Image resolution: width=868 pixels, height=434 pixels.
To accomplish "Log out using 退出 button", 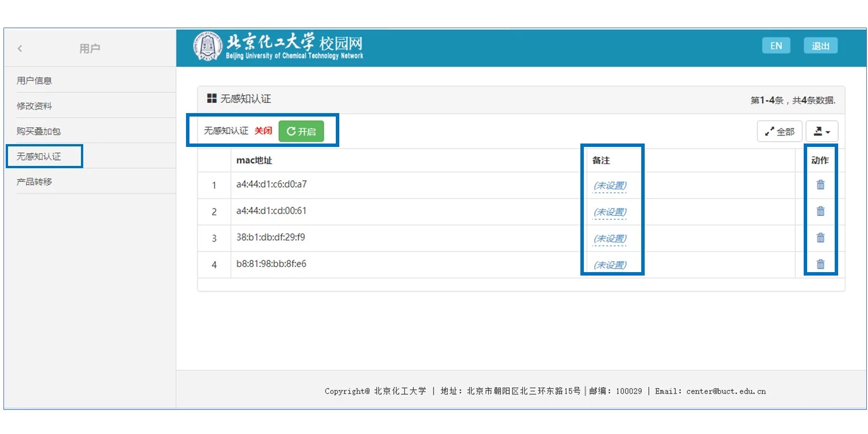I will pyautogui.click(x=820, y=46).
